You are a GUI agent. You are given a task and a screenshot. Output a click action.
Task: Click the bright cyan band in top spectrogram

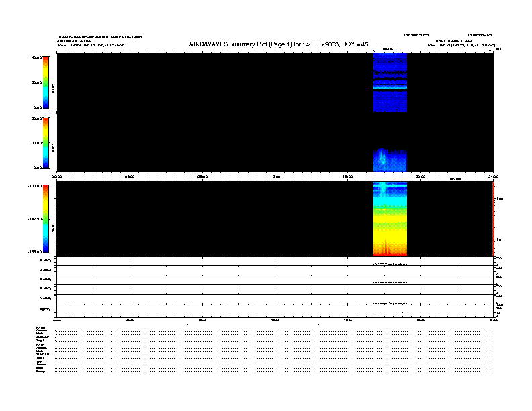[x=390, y=87]
